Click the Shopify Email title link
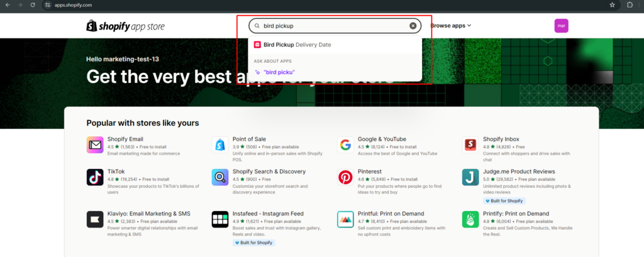Viewport: 644px width, 257px height. pyautogui.click(x=125, y=139)
